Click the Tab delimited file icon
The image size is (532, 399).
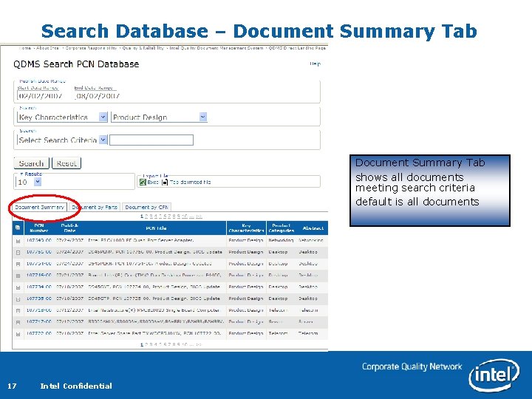pyautogui.click(x=165, y=183)
